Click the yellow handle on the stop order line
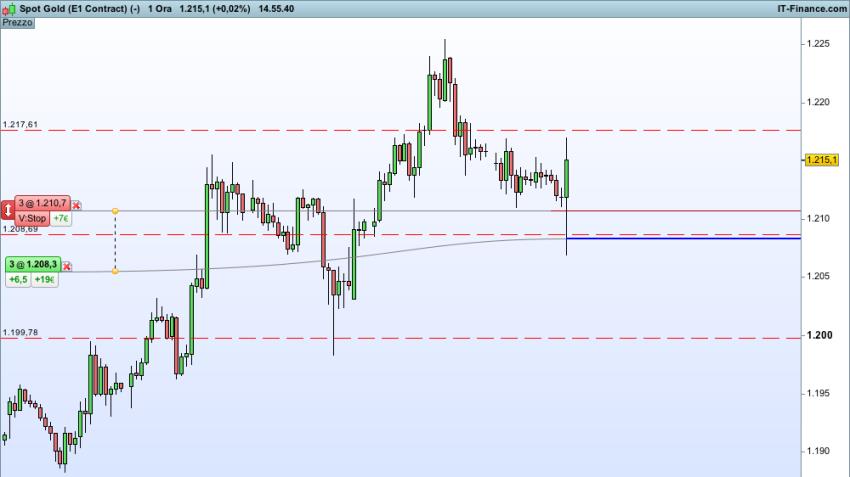 pos(115,211)
